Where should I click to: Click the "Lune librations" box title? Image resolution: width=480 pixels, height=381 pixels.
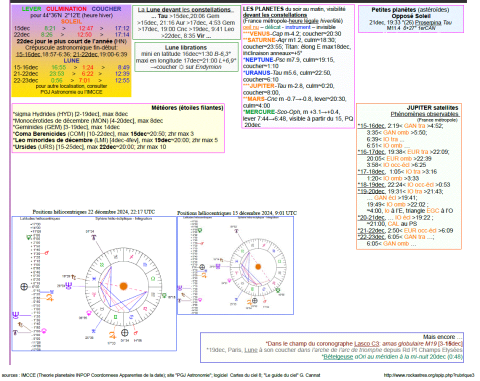point(186,47)
